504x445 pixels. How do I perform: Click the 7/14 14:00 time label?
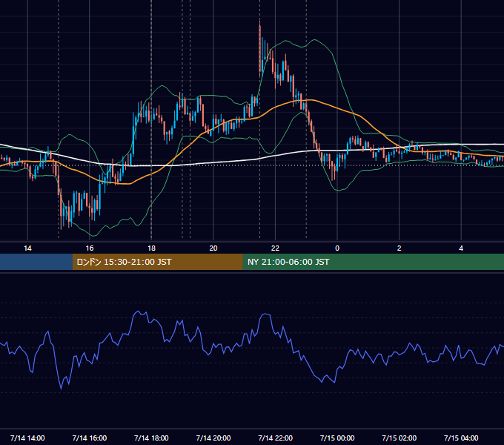27,438
